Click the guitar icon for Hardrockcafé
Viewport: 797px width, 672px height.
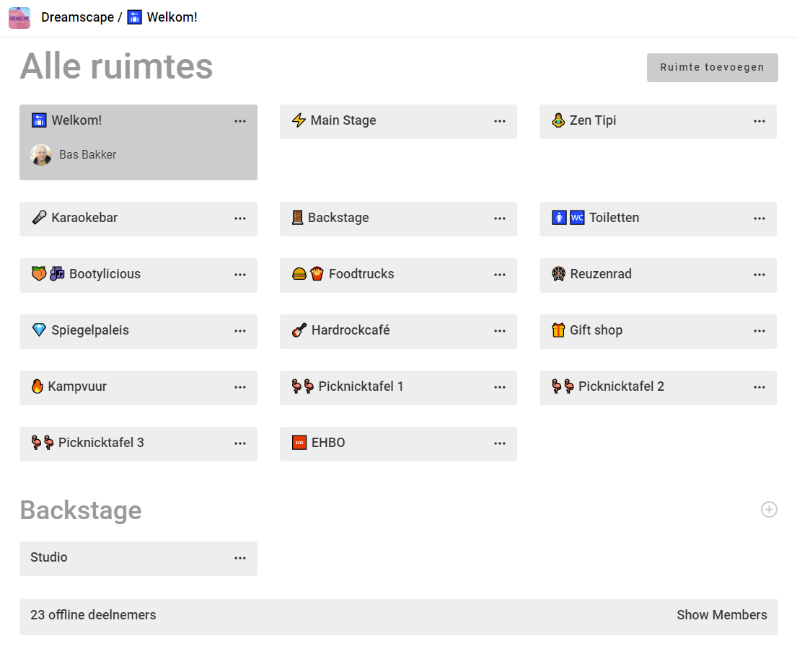coord(299,330)
